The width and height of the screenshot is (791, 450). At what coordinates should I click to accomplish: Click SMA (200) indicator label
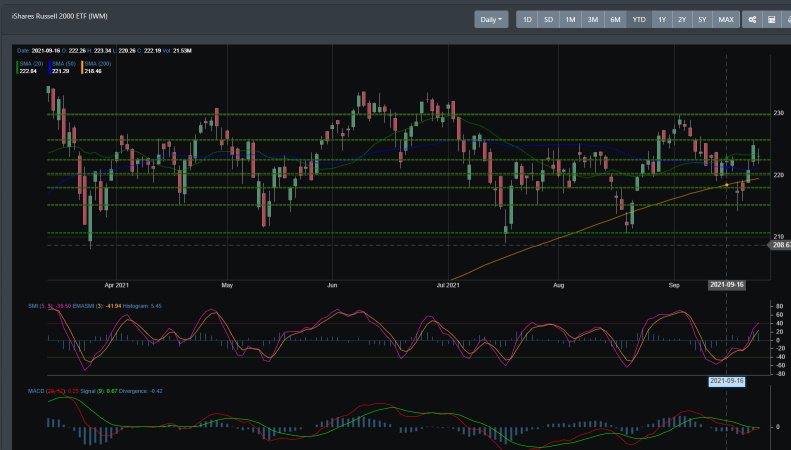pyautogui.click(x=98, y=64)
